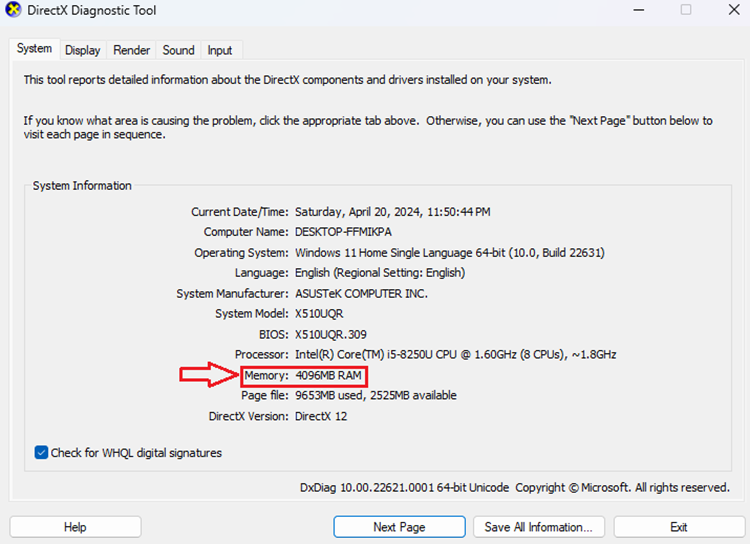Switch to the Input tab
The height and width of the screenshot is (544, 750).
[220, 50]
